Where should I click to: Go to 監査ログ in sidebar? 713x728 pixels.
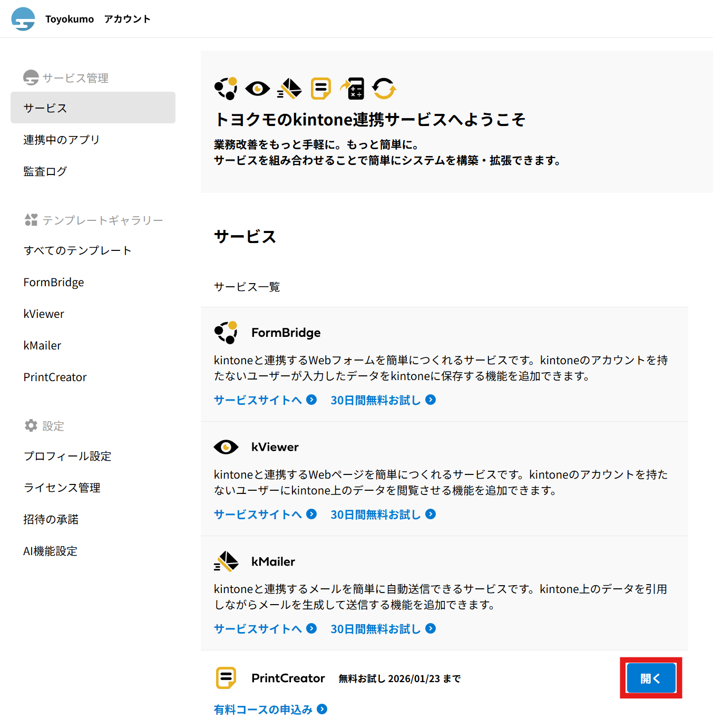[x=45, y=171]
